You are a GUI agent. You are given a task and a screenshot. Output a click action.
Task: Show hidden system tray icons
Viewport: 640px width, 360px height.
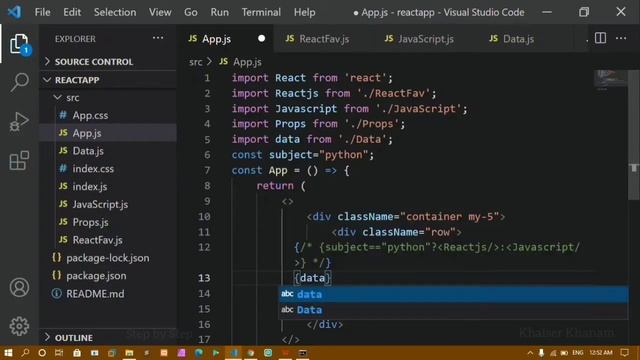(x=530, y=353)
